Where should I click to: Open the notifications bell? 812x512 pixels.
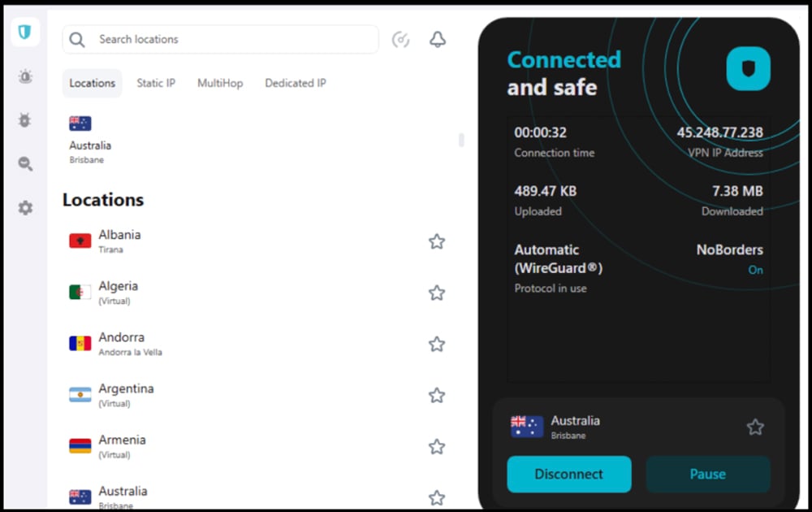point(438,39)
